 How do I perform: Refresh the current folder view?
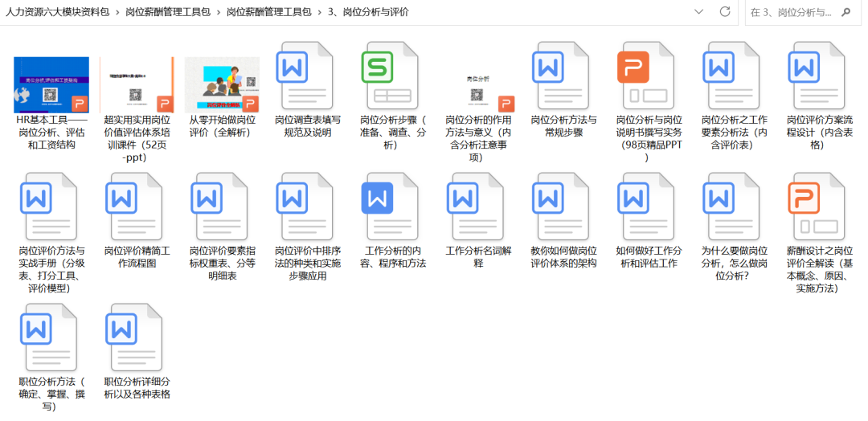[x=725, y=11]
